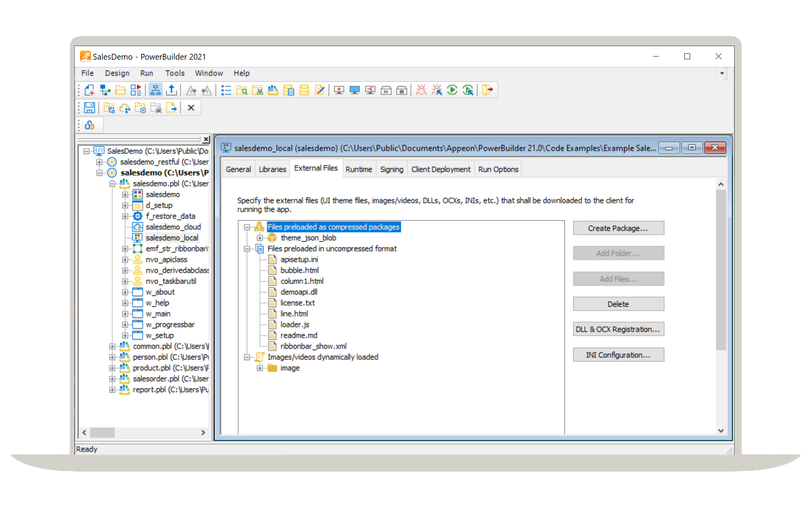Click the Save floppy disk icon
The width and height of the screenshot is (812, 508).
point(90,108)
